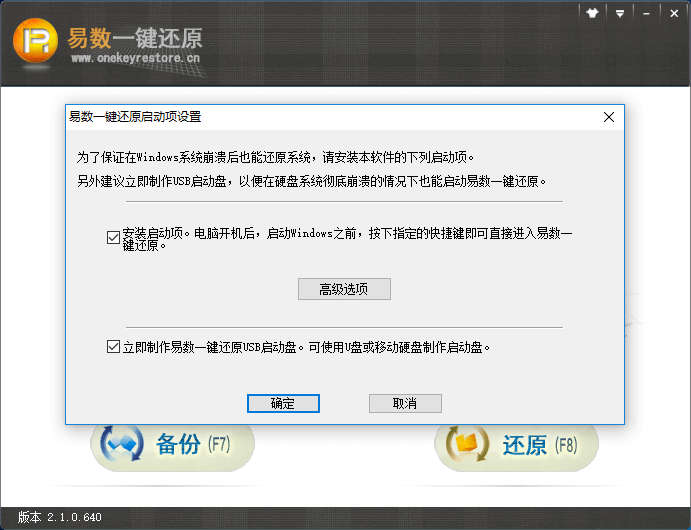Close the 易数一键还原 main window
Image resolution: width=691 pixels, height=530 pixels.
[674, 13]
